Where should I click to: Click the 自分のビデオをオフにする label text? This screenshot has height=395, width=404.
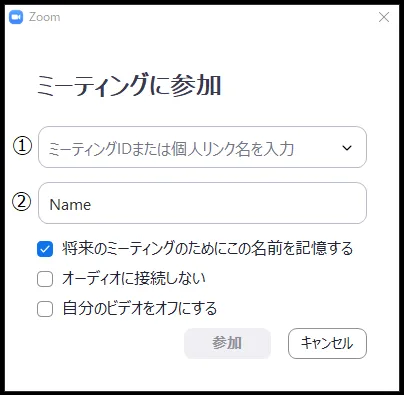click(140, 308)
